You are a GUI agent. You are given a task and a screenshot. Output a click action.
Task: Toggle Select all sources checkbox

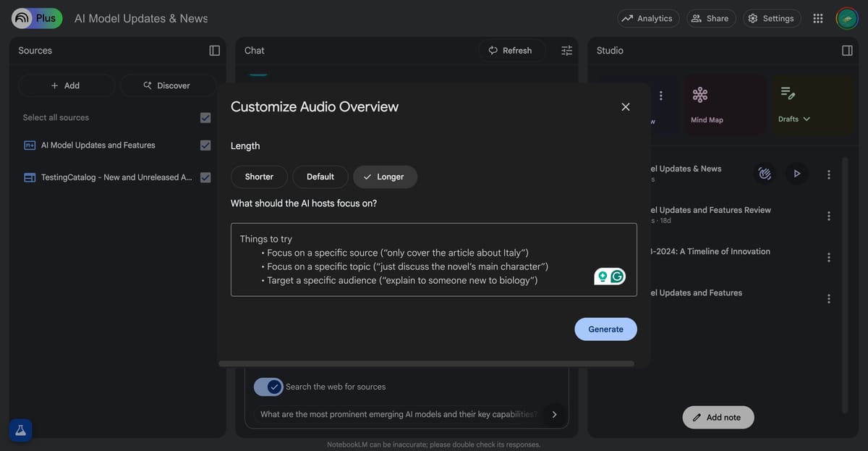click(x=205, y=118)
